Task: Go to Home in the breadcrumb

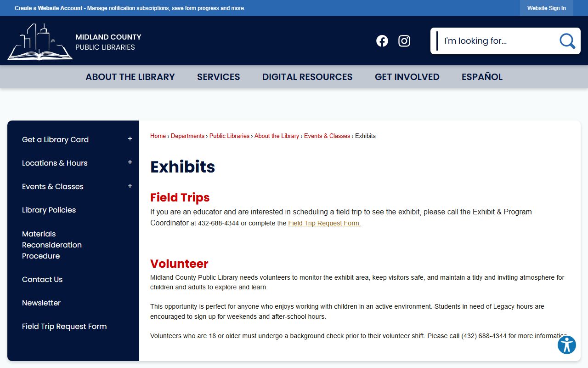Action: pos(158,136)
